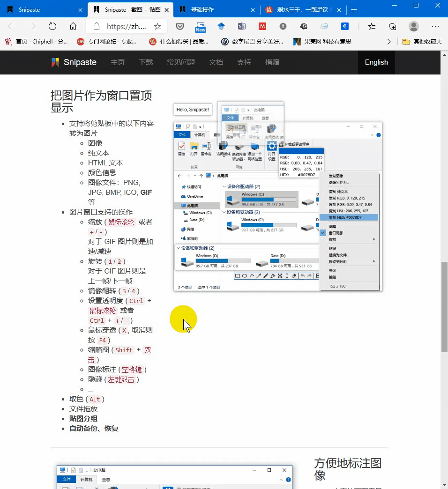This screenshot has width=448, height=489.
Task: Click the 把图片作为窗口置顶显示 heading
Action: [x=101, y=101]
